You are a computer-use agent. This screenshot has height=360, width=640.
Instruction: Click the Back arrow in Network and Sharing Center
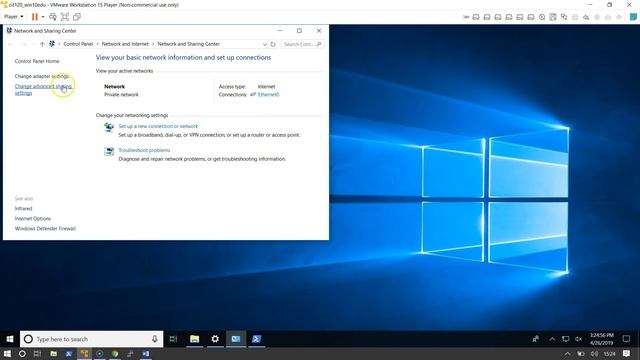tap(11, 44)
